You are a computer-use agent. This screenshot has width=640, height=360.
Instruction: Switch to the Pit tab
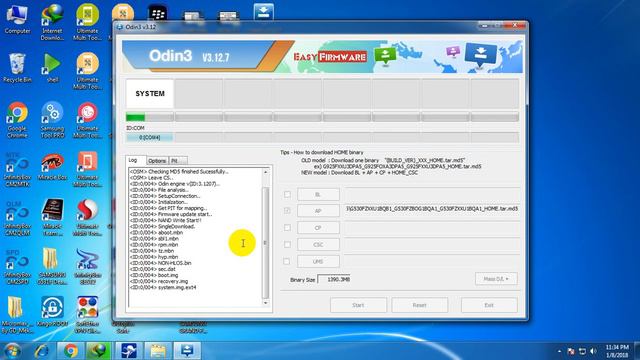pos(177,161)
